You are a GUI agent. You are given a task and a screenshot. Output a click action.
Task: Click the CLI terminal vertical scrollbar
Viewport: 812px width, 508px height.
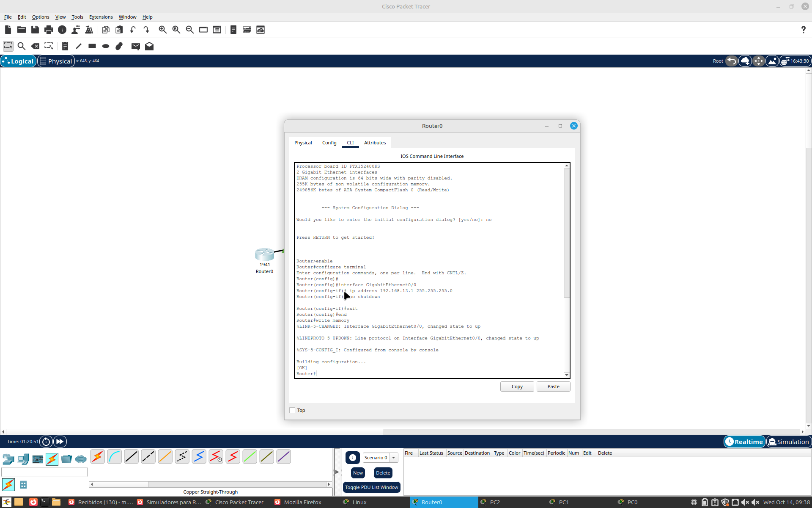[567, 271]
